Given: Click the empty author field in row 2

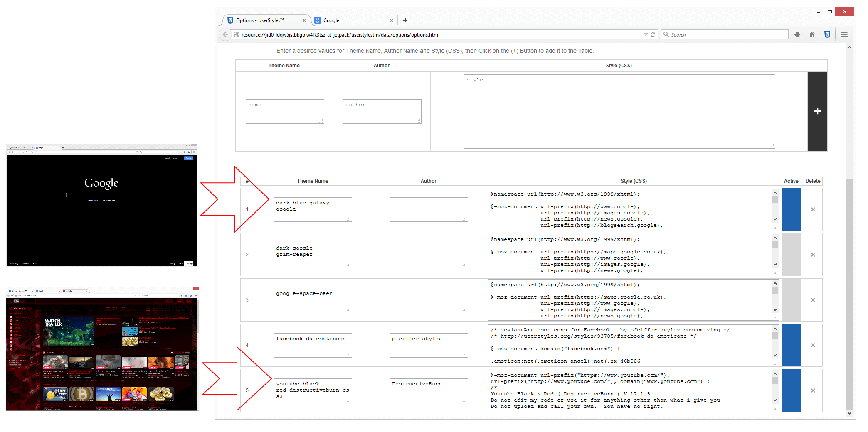Looking at the screenshot, I should [x=429, y=255].
